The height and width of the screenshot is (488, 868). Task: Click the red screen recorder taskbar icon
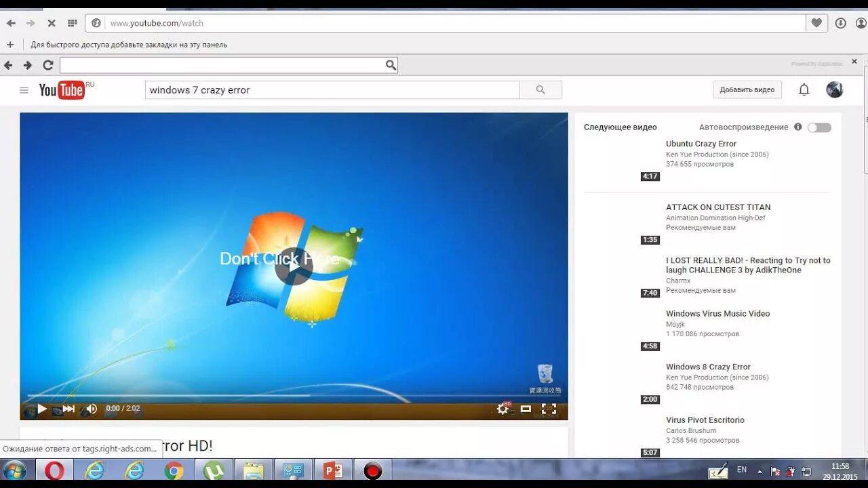coord(372,470)
